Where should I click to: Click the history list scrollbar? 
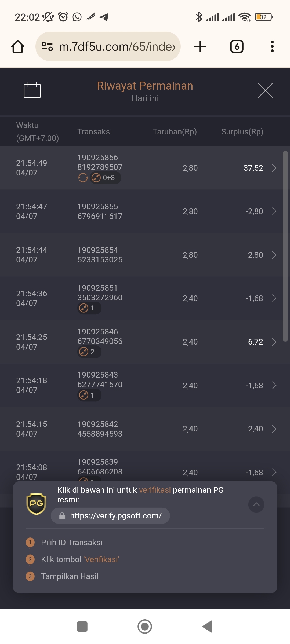(x=285, y=246)
